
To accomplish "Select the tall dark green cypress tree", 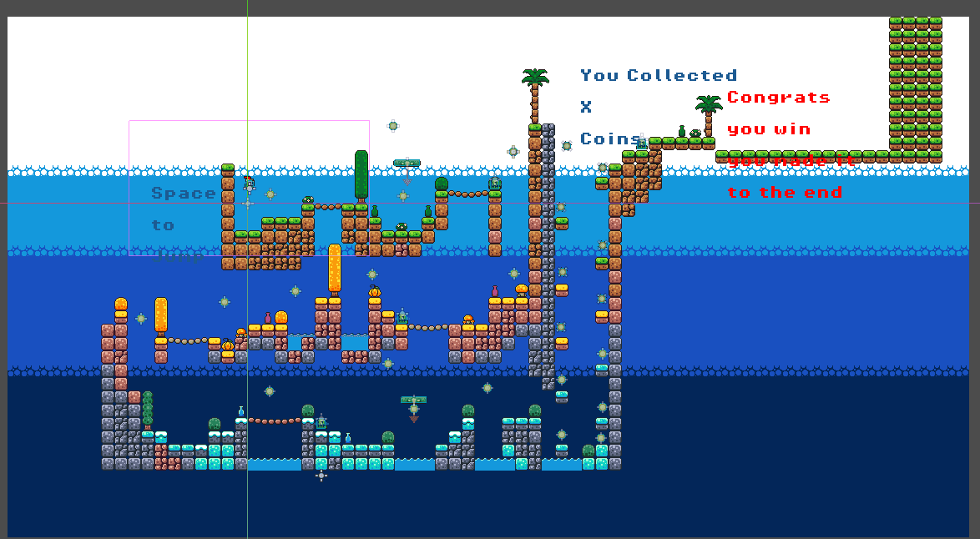I will coord(361,176).
